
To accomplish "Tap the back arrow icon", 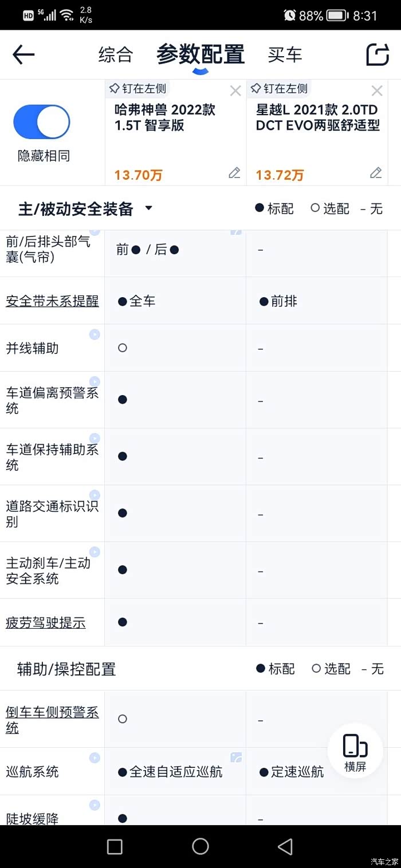I will tap(24, 55).
